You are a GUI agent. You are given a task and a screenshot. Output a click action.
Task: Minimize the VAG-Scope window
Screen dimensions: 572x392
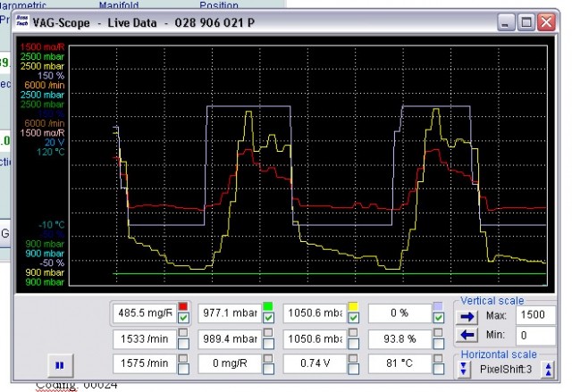tap(506, 22)
